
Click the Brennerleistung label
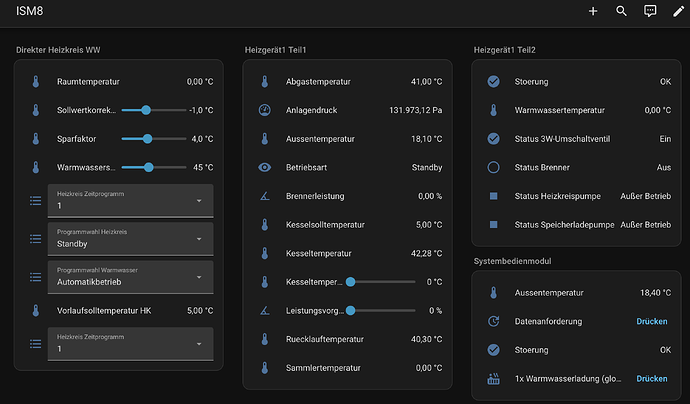315,196
